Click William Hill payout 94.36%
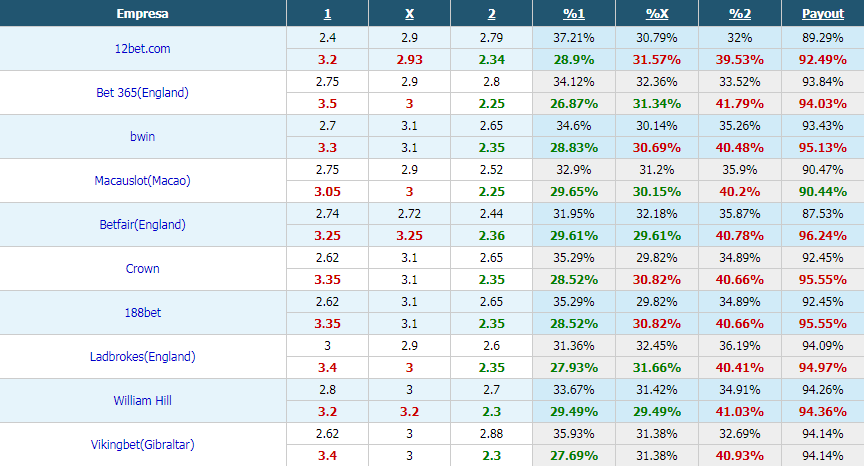Viewport: 864px width, 466px height. [823, 412]
